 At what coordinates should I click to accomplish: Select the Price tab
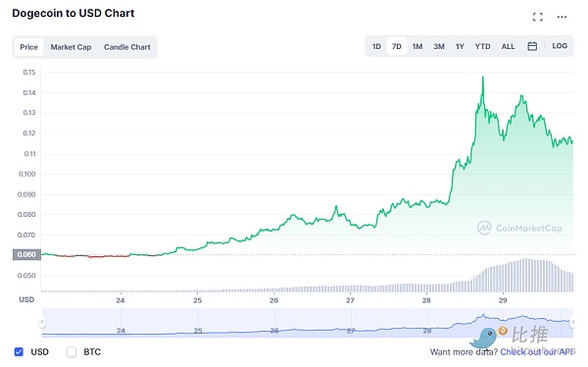[28, 47]
